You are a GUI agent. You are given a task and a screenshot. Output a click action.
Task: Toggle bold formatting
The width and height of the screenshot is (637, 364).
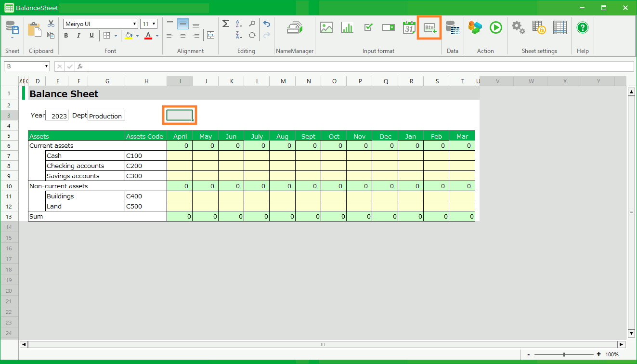pos(66,36)
